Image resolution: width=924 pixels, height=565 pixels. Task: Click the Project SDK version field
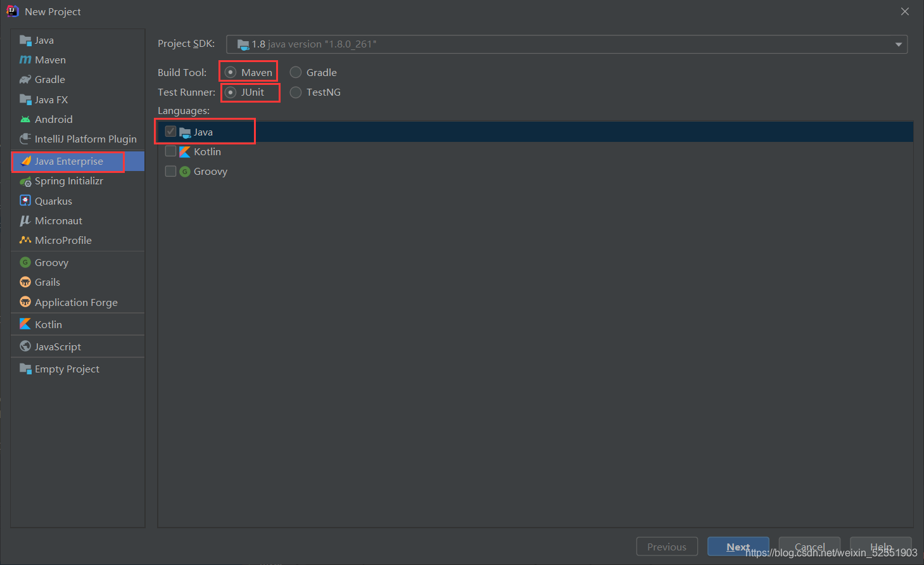pos(567,44)
